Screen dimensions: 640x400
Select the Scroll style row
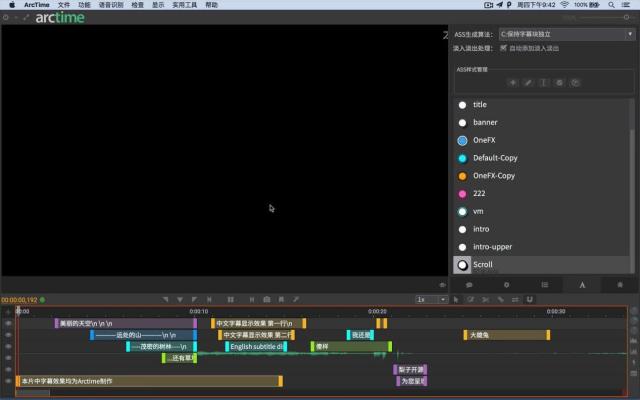point(541,264)
